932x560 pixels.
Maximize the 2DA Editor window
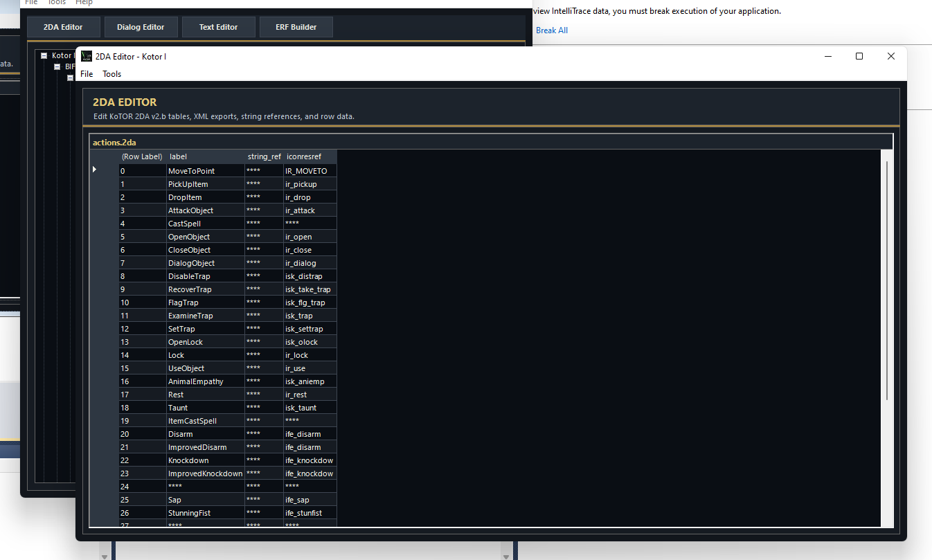pos(859,56)
